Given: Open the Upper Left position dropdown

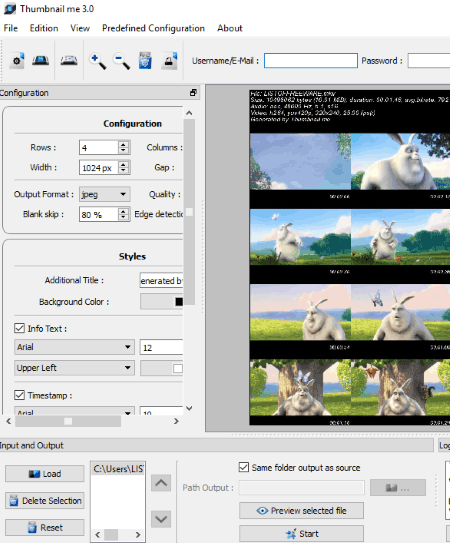Looking at the screenshot, I should 74,368.
